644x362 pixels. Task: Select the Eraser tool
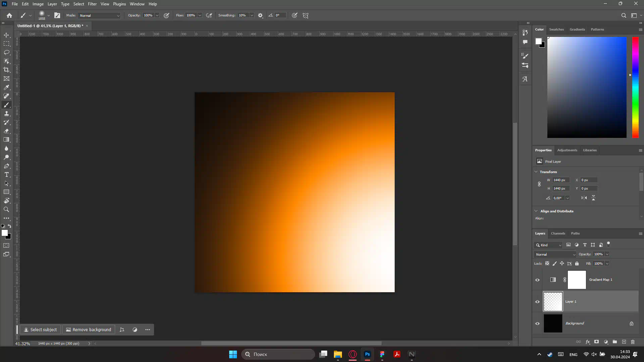[6, 131]
